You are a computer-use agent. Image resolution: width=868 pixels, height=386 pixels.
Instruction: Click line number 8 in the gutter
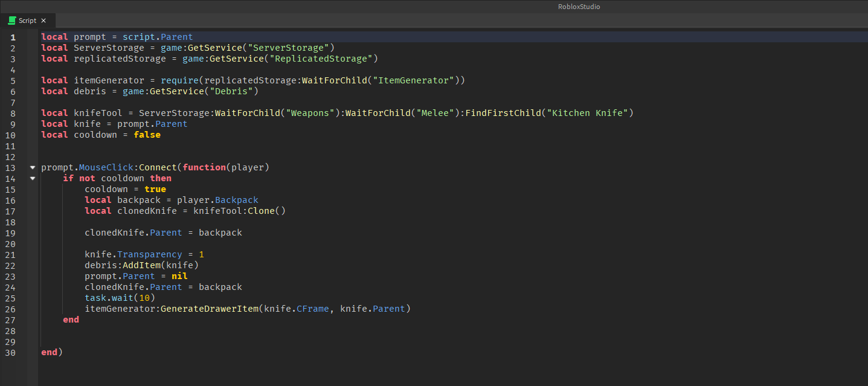pos(13,113)
